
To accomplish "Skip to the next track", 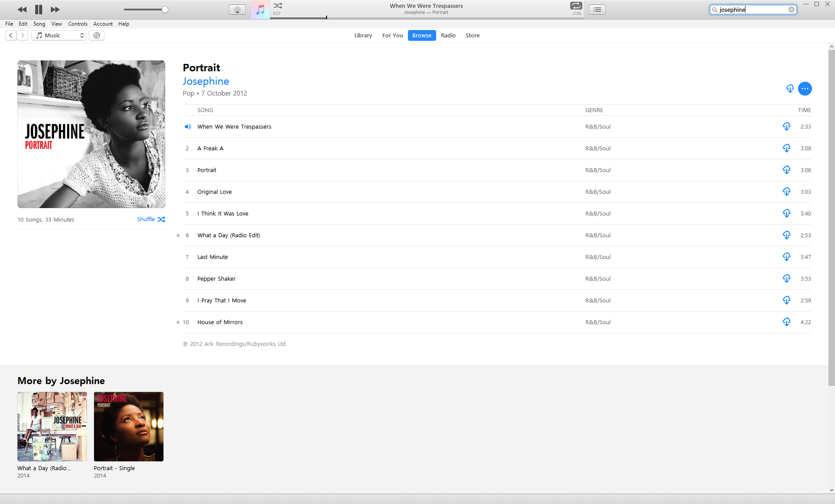I will 55,10.
